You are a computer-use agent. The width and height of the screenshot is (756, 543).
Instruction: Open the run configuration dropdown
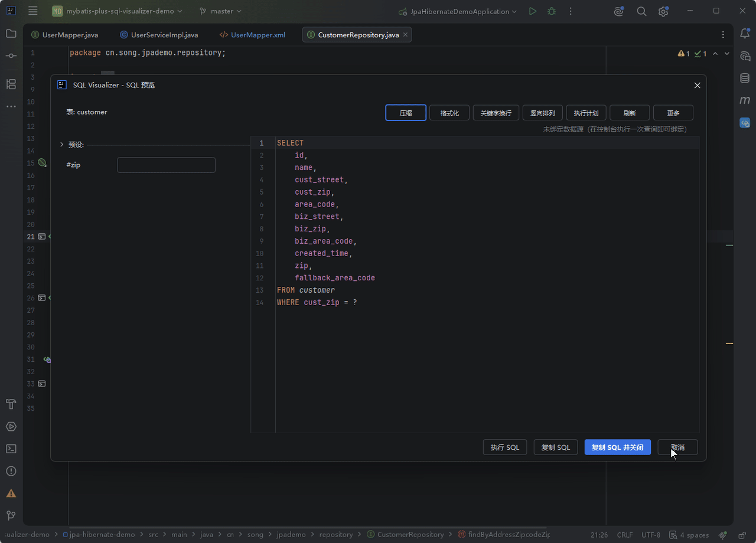coord(458,11)
